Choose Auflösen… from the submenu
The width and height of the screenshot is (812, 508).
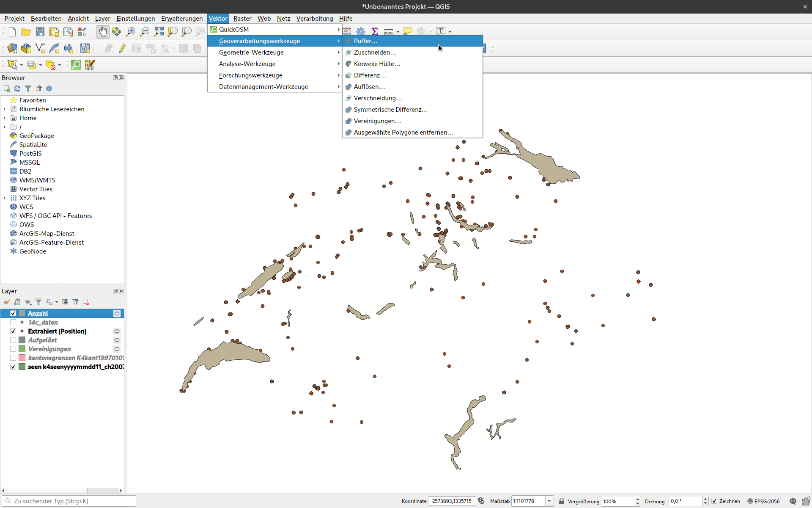(412, 87)
